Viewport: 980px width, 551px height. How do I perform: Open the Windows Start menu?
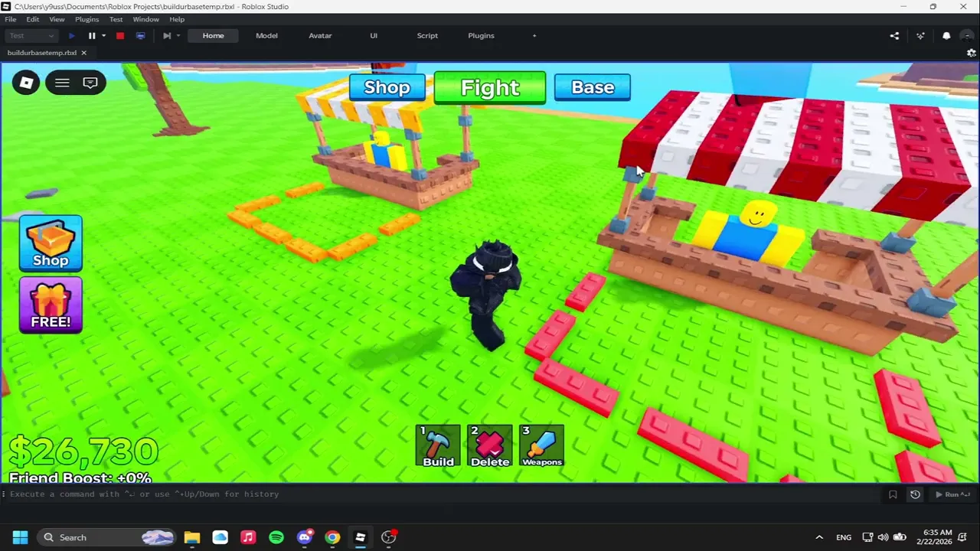pyautogui.click(x=20, y=537)
